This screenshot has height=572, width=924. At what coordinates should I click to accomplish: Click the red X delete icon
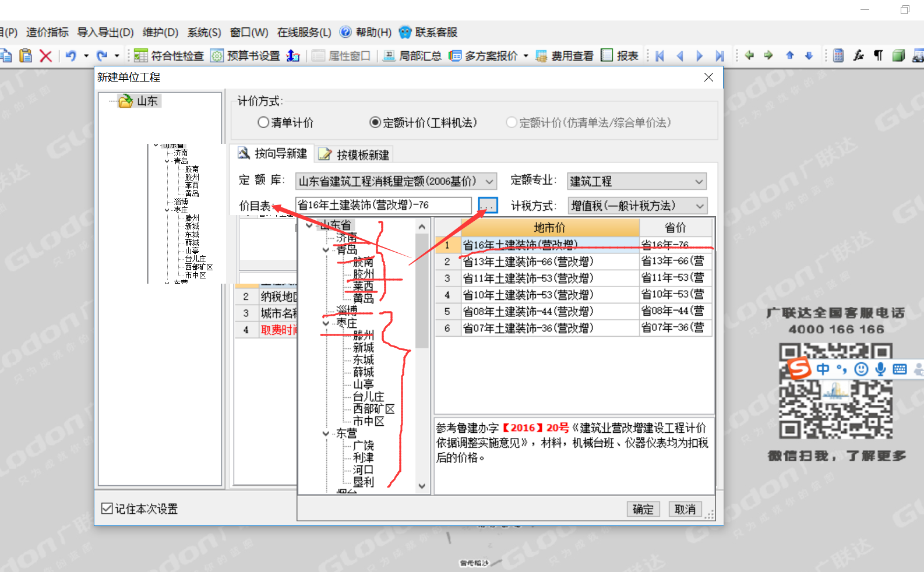tap(45, 56)
